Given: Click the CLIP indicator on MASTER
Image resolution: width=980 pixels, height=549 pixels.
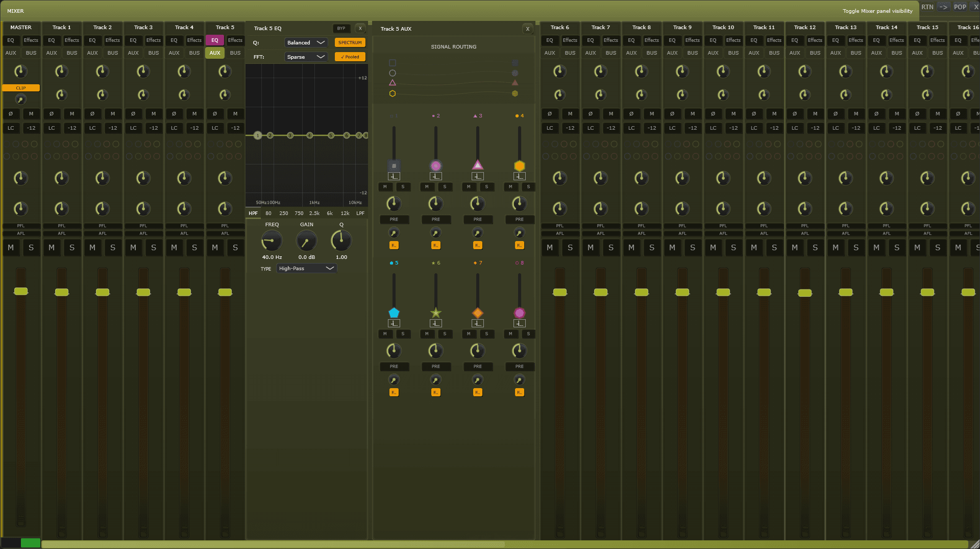Looking at the screenshot, I should click(x=21, y=88).
